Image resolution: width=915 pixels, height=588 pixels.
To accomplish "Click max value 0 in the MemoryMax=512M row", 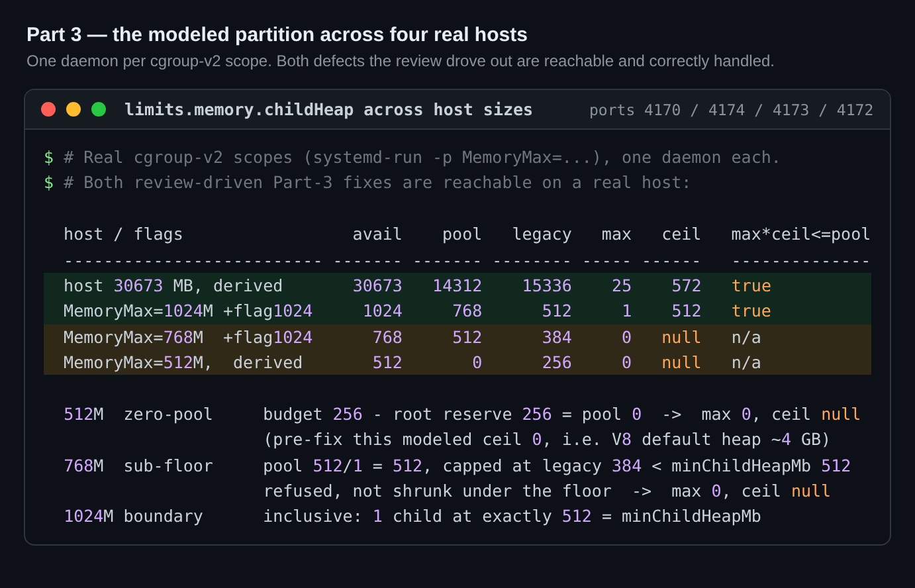I will click(626, 363).
